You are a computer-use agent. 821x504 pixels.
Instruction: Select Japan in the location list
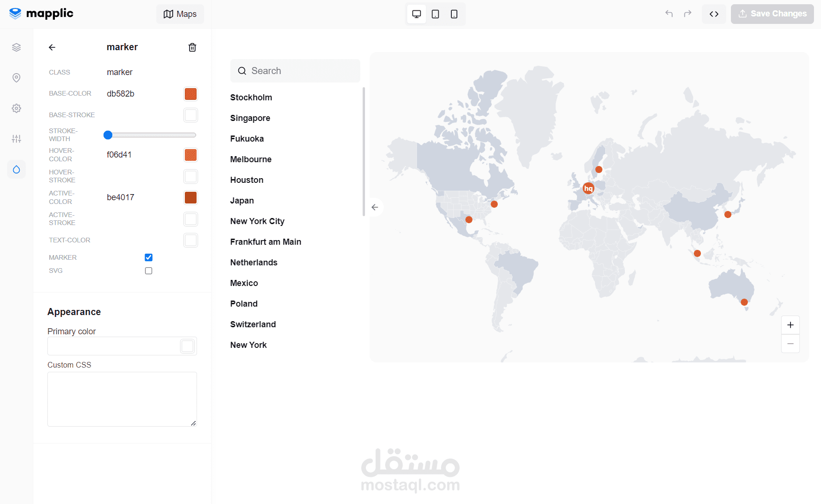(242, 201)
